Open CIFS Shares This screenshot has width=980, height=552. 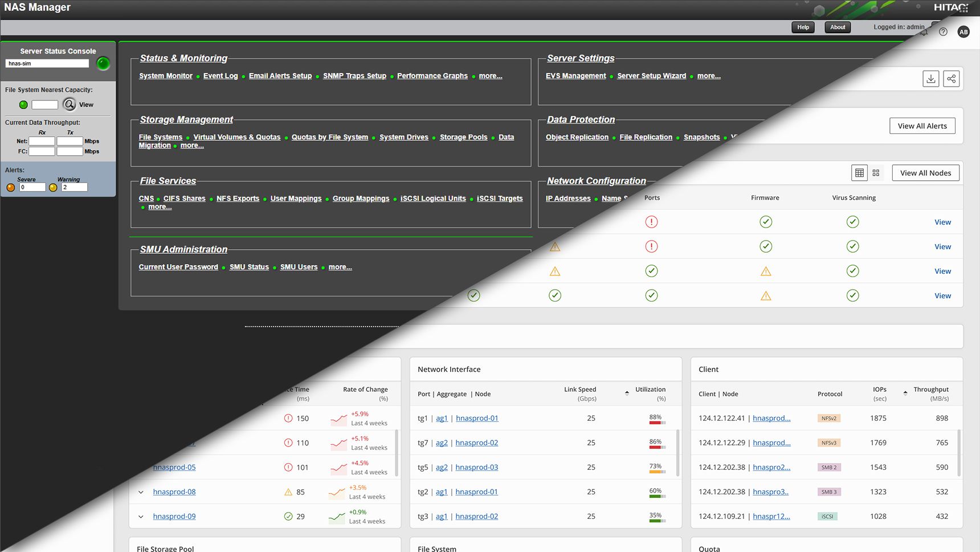click(x=184, y=198)
